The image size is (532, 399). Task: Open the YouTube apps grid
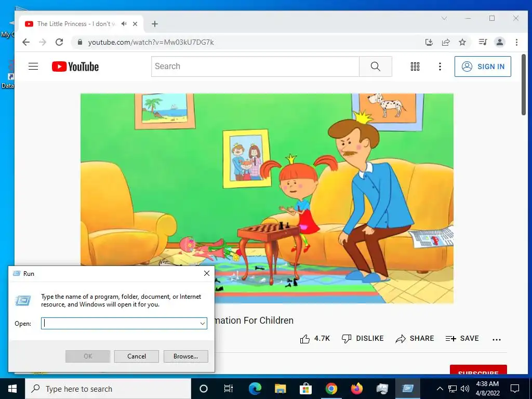pos(415,66)
